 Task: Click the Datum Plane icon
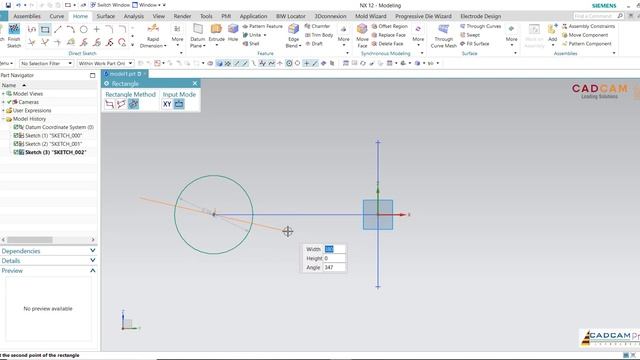(x=198, y=29)
